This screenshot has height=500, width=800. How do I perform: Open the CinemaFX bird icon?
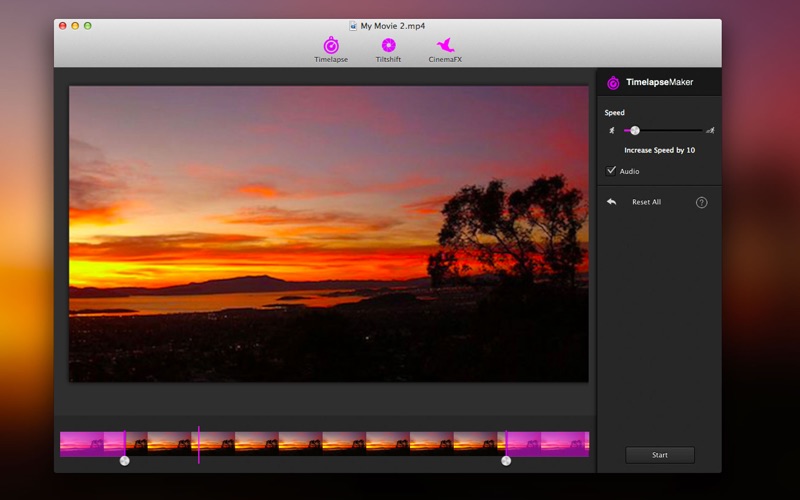(x=446, y=46)
